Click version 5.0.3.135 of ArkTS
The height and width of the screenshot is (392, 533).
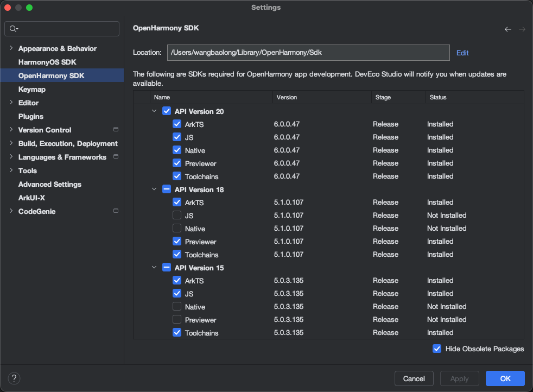tap(289, 281)
